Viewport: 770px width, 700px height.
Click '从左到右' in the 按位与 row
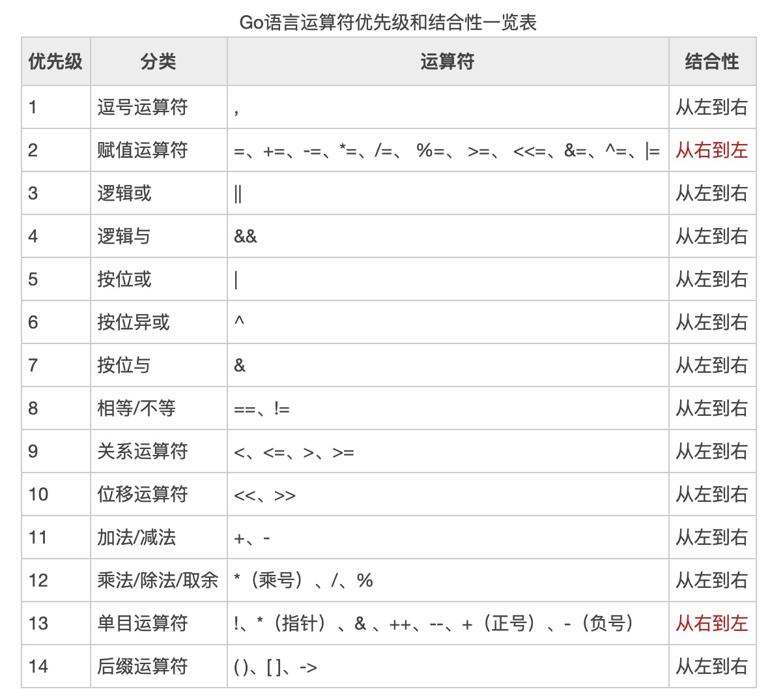coord(712,365)
